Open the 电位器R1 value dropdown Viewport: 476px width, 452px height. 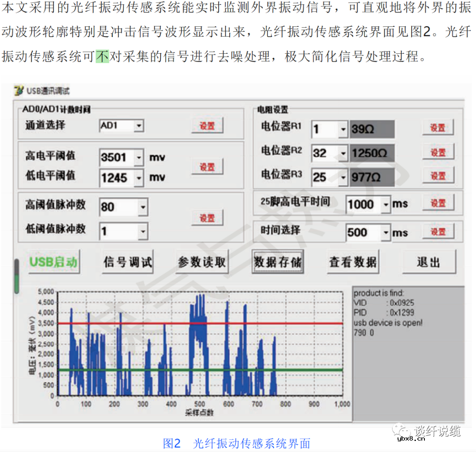coord(342,129)
